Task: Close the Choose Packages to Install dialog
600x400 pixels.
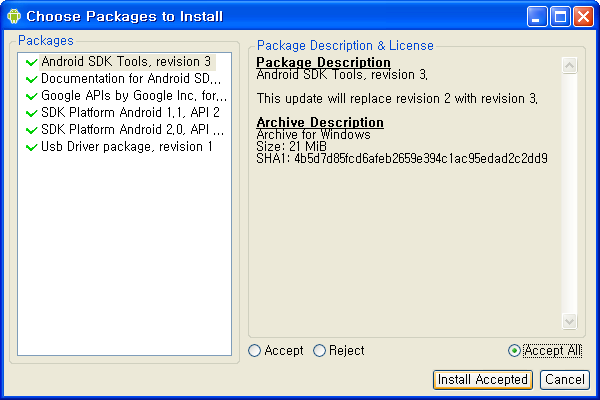Action: tap(583, 17)
